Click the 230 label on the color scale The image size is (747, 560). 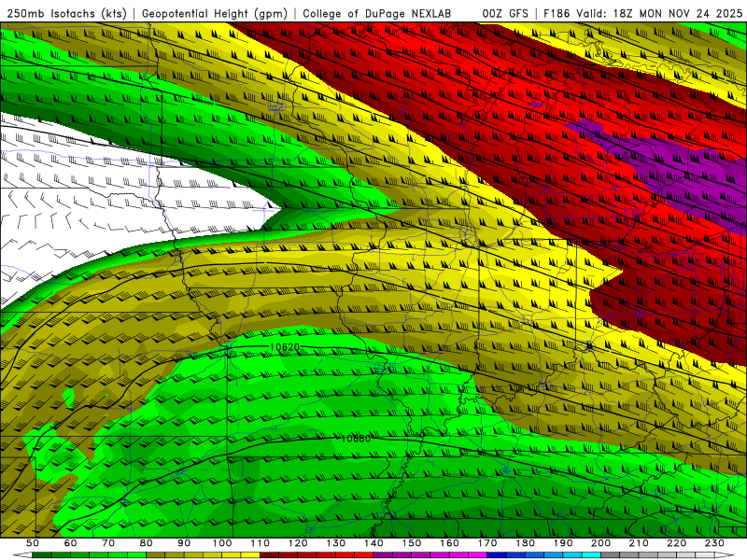[x=714, y=543]
